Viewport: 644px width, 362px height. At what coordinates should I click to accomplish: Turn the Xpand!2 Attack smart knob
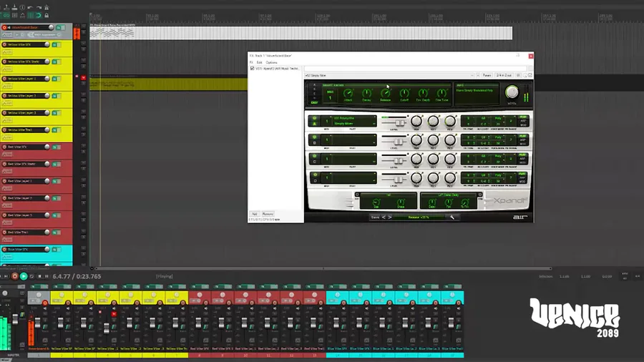click(x=348, y=94)
